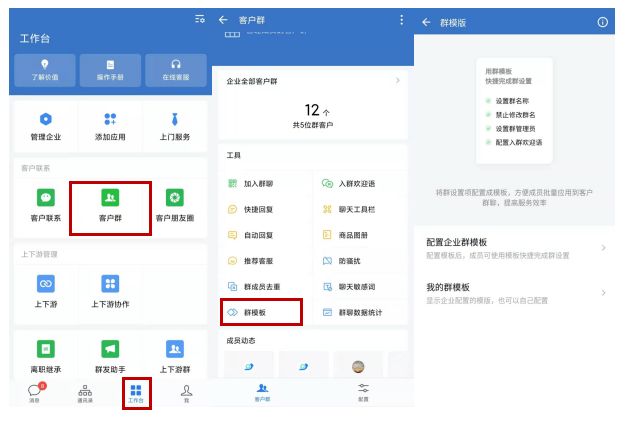Open 添加应用 to add apps
This screenshot has height=433, width=629.
[110, 126]
